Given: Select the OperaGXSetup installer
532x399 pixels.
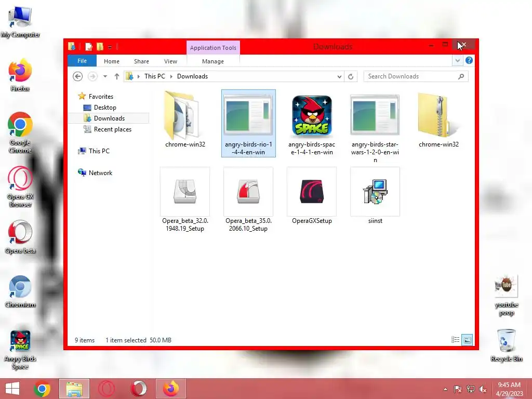Looking at the screenshot, I should 312,196.
